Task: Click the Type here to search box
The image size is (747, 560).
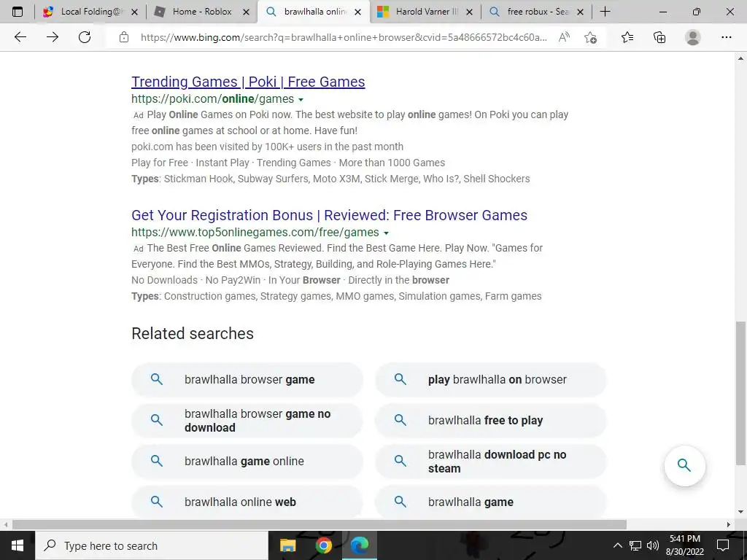Action: pos(152,545)
